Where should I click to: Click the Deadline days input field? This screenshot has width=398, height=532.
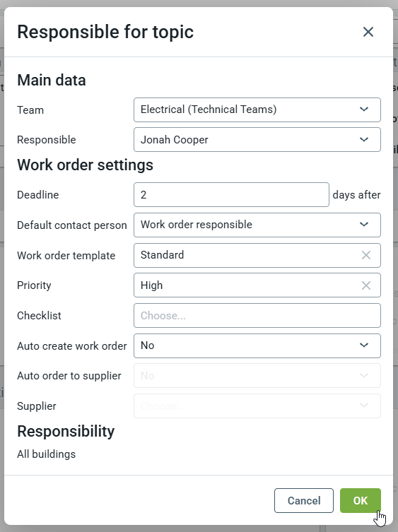pos(231,195)
